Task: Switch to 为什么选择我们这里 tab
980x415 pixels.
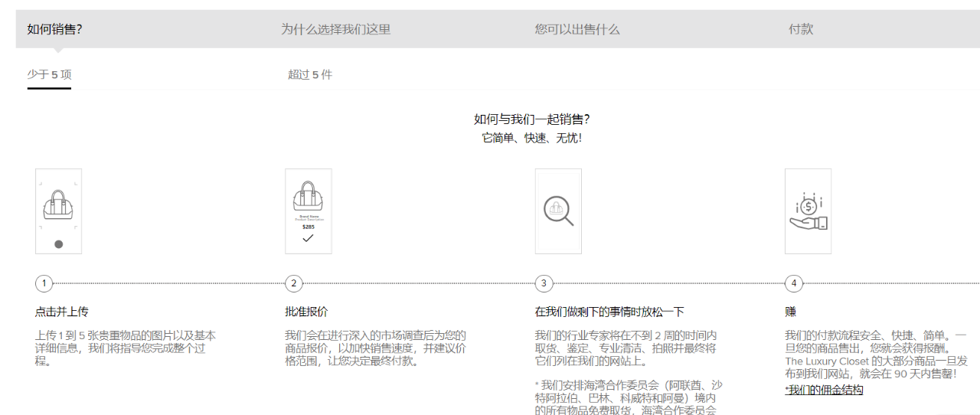Action: pos(335,29)
